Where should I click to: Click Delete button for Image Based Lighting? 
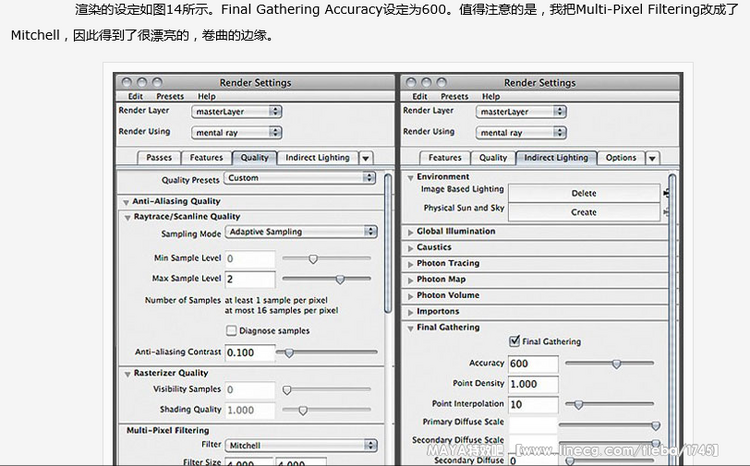[x=584, y=193]
